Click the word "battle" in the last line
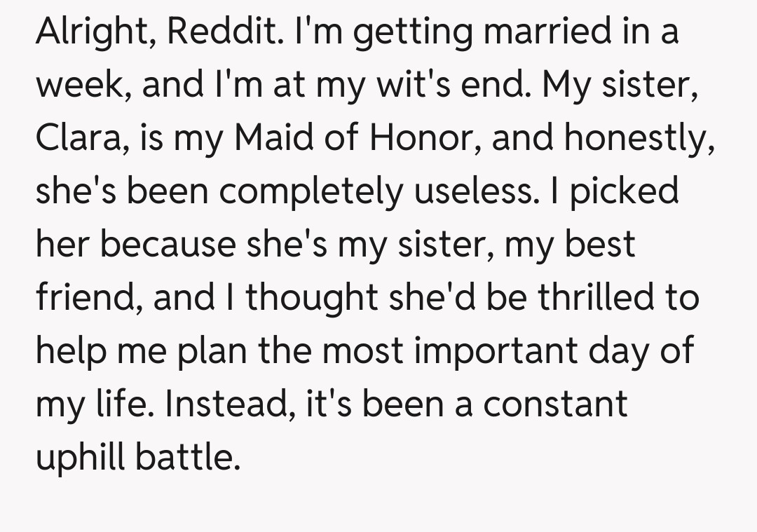Viewport: 757px width, 532px height. (x=186, y=458)
